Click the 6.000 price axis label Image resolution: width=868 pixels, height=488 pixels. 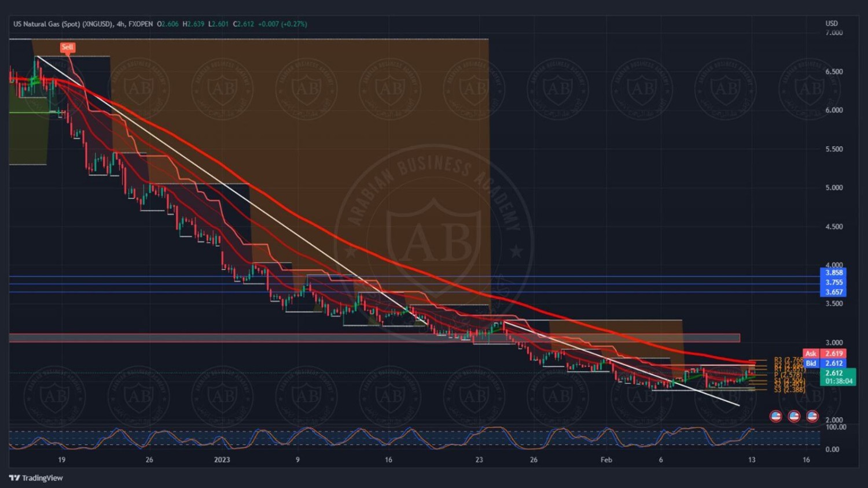[x=834, y=110]
